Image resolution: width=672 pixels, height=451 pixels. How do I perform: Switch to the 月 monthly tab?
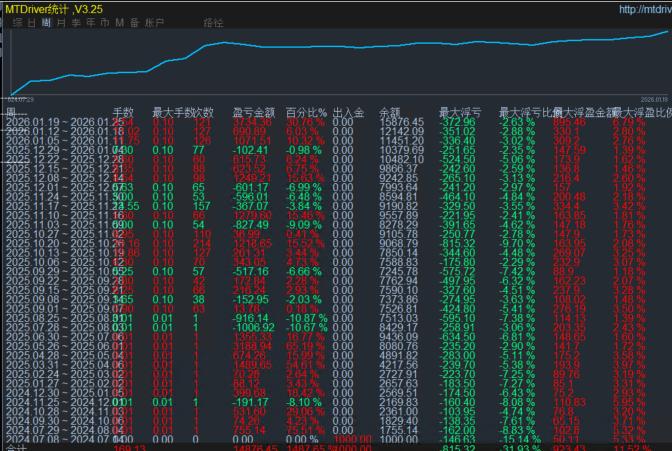coord(61,23)
